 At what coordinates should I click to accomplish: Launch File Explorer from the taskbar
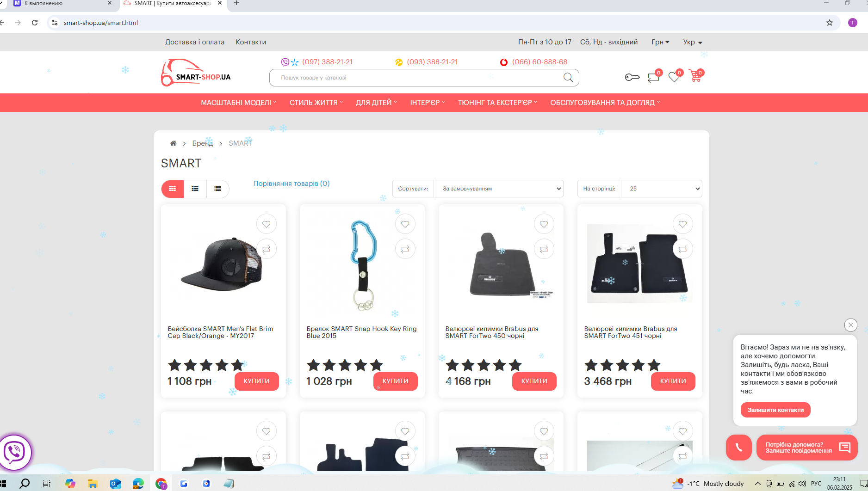coord(93,484)
